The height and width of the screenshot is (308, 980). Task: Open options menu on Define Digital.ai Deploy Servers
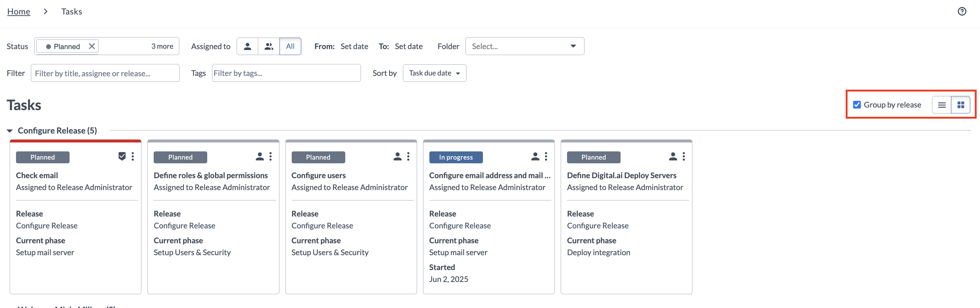(683, 156)
